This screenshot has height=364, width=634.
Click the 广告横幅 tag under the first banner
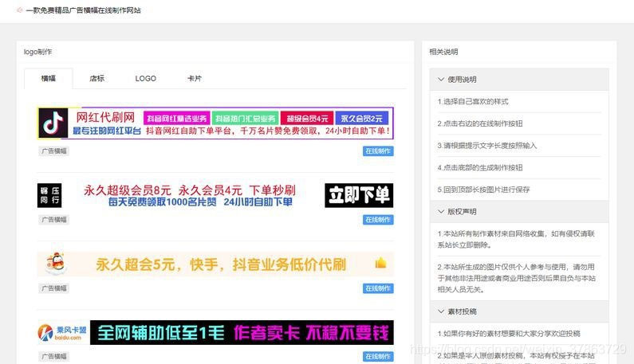(55, 151)
